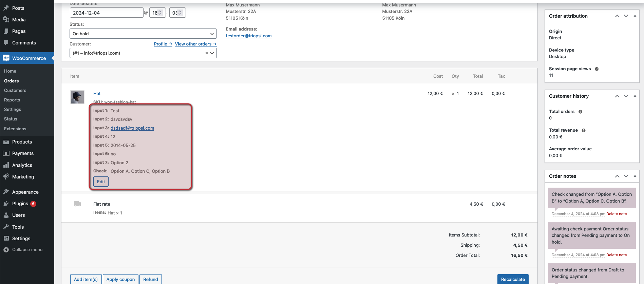Click the Recalculate button
Viewport: 644px width, 284px height.
[513, 279]
